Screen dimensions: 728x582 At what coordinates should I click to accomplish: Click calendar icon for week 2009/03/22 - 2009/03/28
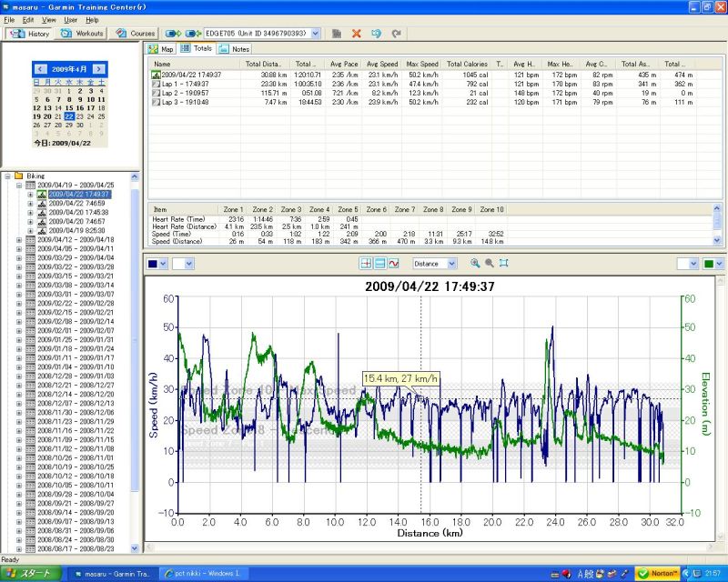tap(30, 266)
